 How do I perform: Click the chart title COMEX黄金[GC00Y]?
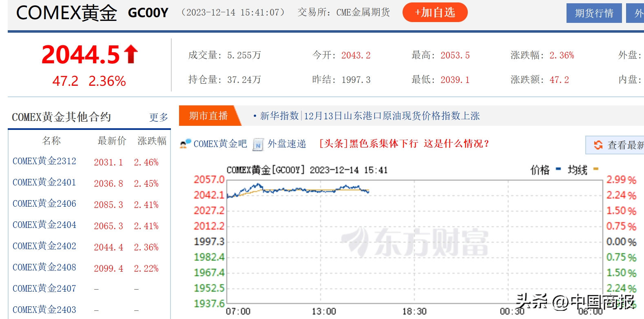point(266,170)
